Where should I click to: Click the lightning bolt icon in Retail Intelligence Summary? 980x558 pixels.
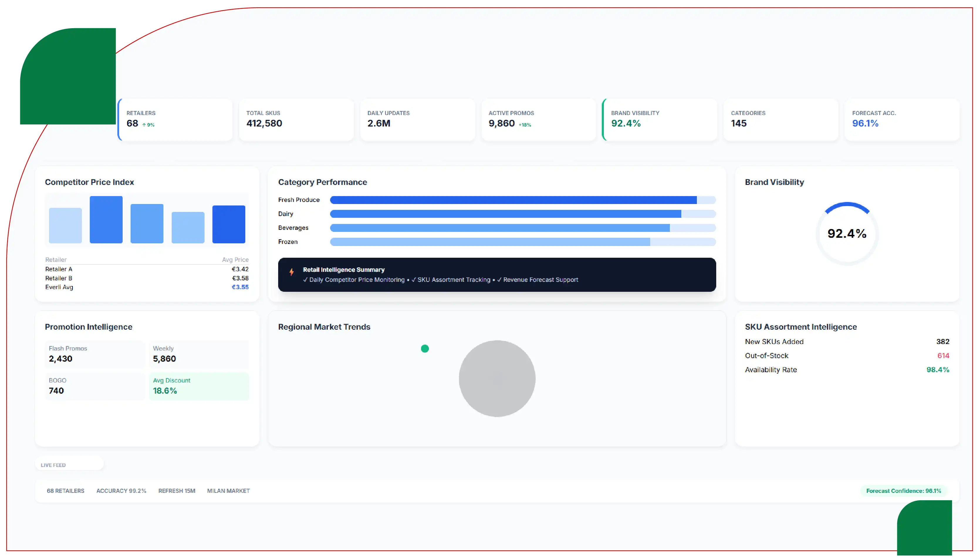[291, 272]
